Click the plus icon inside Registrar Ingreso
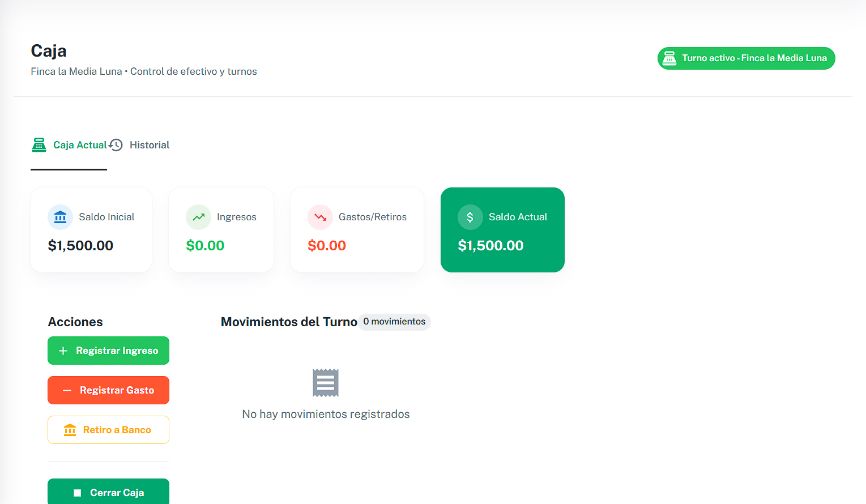The height and width of the screenshot is (504, 866). (65, 351)
